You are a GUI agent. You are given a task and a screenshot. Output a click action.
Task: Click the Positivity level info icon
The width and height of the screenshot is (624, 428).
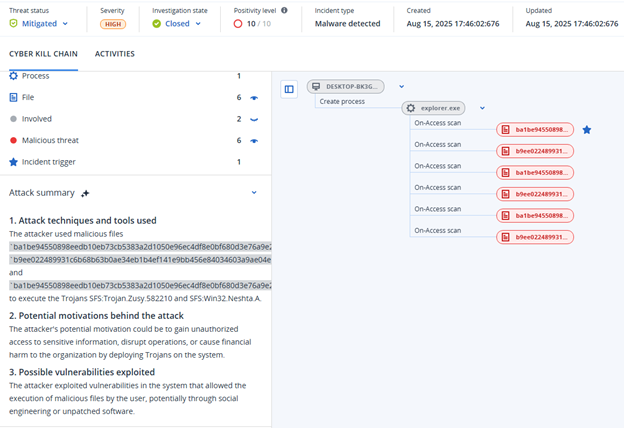pyautogui.click(x=284, y=11)
